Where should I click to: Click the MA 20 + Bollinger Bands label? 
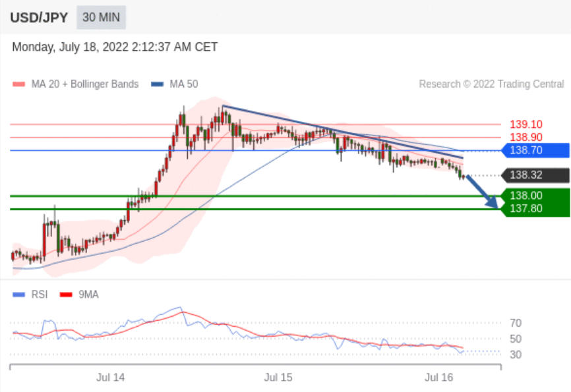[85, 84]
